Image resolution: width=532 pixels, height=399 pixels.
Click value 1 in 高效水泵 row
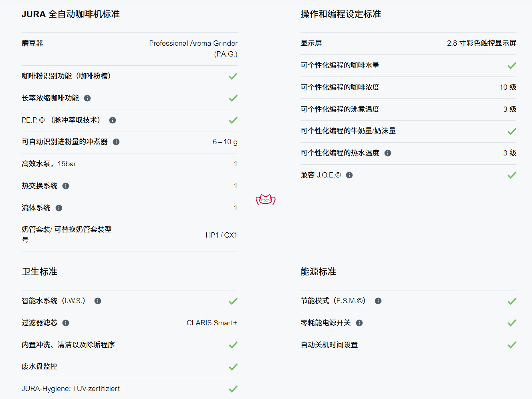(x=236, y=164)
